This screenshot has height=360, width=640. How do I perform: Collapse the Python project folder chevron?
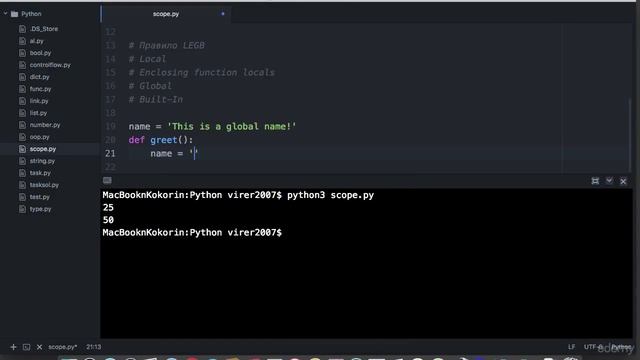click(5, 14)
